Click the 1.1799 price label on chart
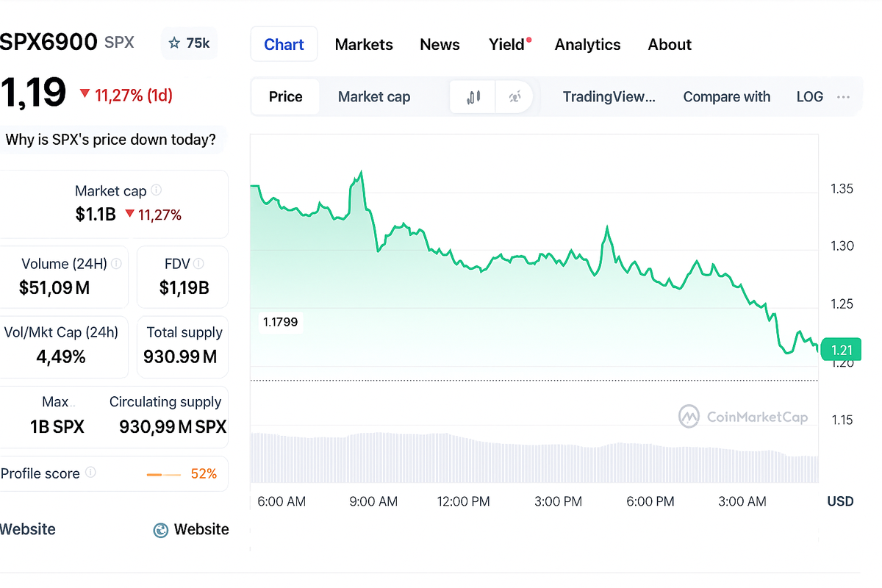The image size is (882, 588). pyautogui.click(x=281, y=322)
